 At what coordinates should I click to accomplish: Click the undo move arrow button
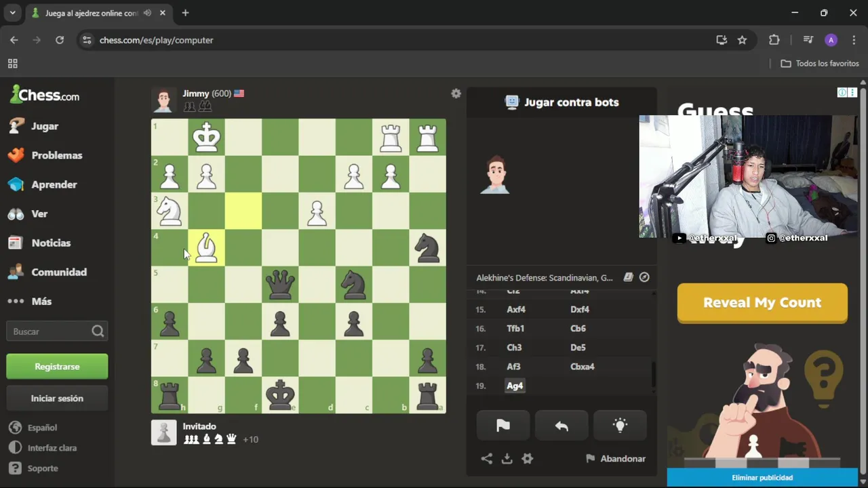[x=561, y=426]
